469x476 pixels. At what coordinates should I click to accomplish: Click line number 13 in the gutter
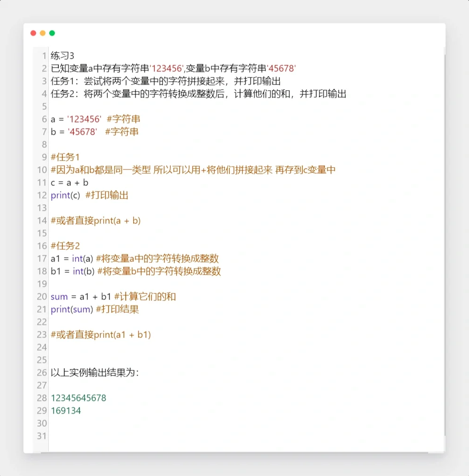click(42, 208)
